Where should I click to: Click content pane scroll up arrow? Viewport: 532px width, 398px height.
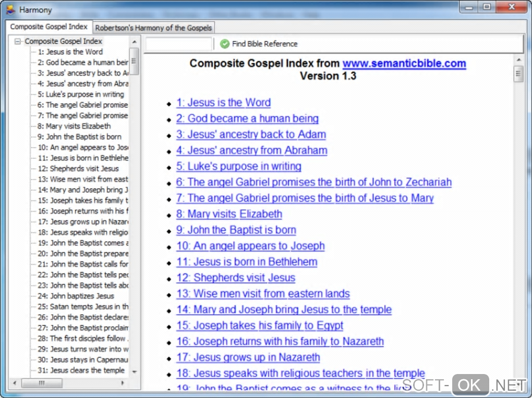pyautogui.click(x=518, y=60)
